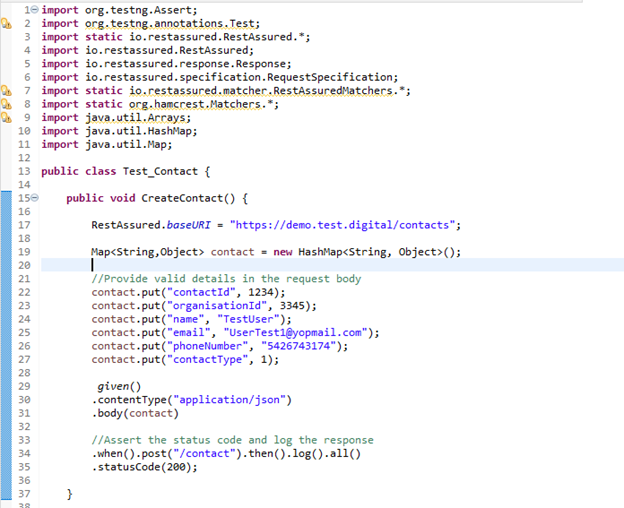The width and height of the screenshot is (624, 508).
Task: Click the "5426743174" phone number string
Action: 298,346
